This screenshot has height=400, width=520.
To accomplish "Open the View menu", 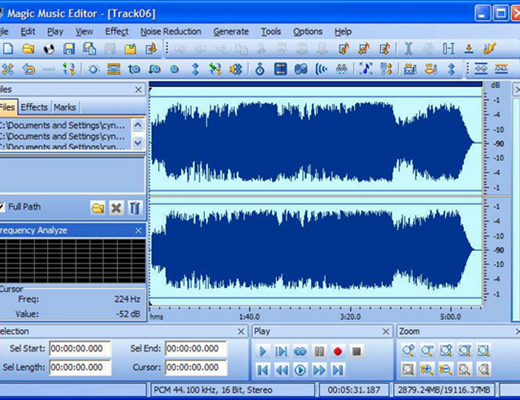I will coord(84,32).
